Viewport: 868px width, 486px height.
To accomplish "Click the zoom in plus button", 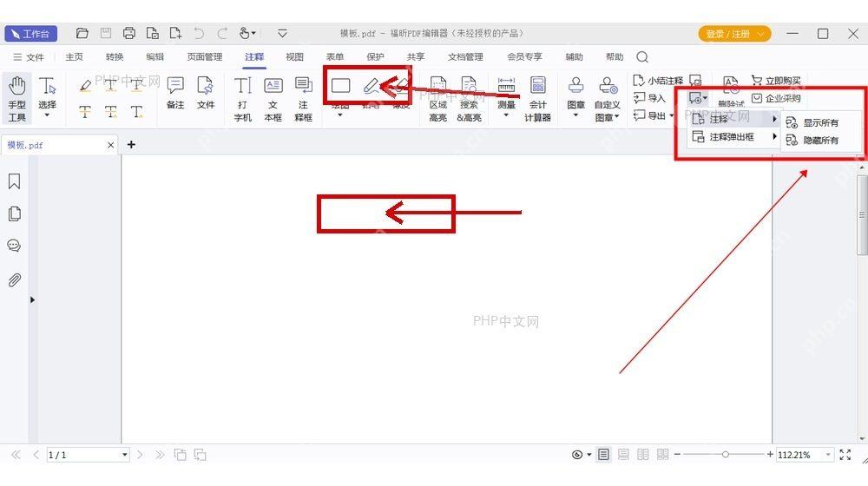I will (770, 455).
